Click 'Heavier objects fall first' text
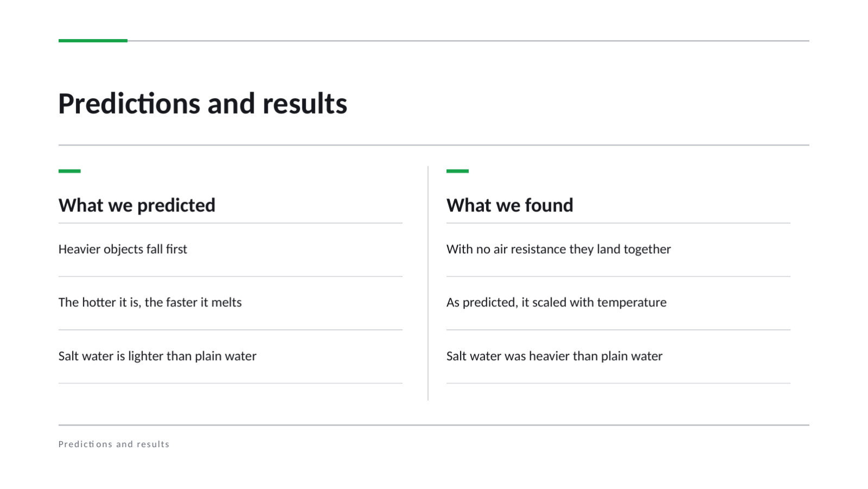The height and width of the screenshot is (489, 868). [x=123, y=249]
